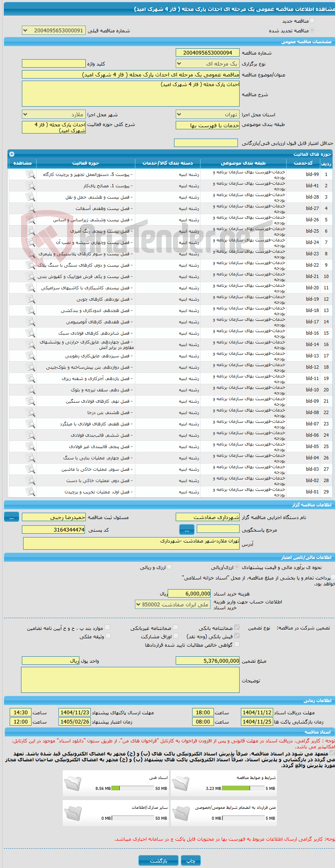Click طبقه بندی موضوعی column header
Viewport: 335px width, 868px height.
tap(243, 163)
